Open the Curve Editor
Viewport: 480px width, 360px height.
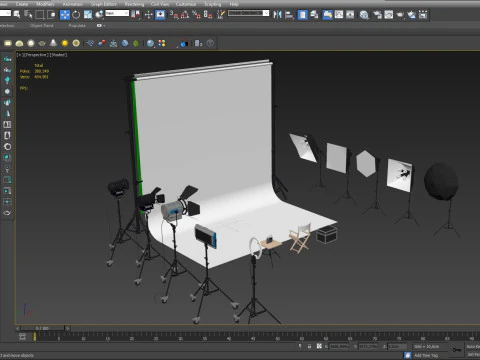339,14
